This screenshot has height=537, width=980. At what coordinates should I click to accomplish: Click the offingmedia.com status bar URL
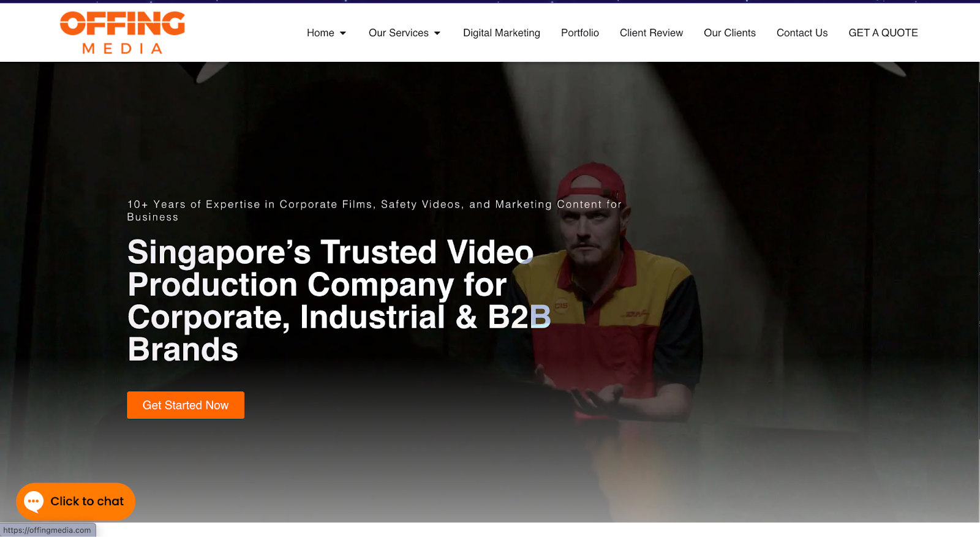click(x=47, y=530)
